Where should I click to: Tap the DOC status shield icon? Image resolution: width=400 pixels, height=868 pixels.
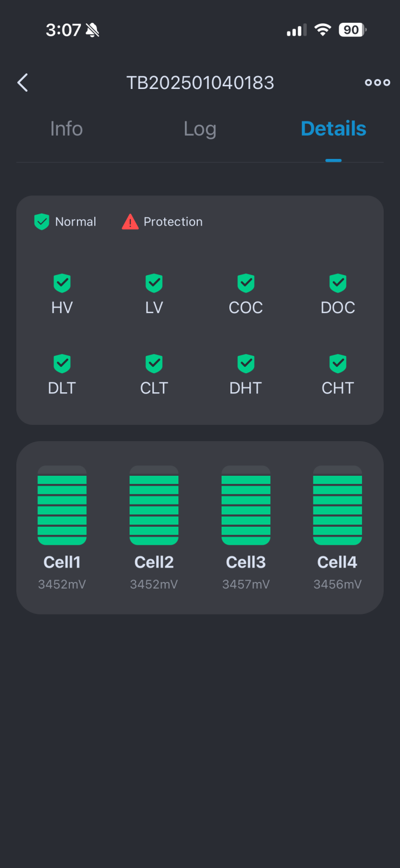coord(338,283)
